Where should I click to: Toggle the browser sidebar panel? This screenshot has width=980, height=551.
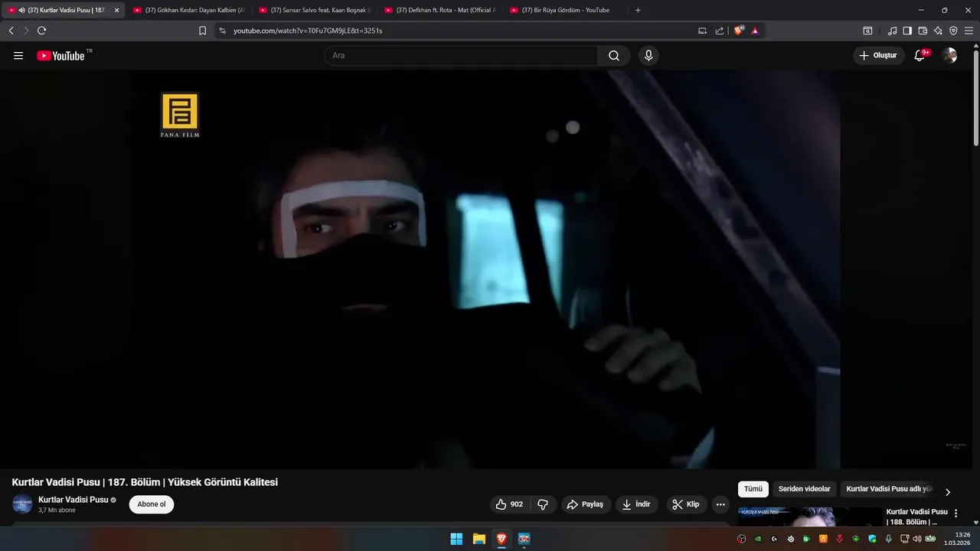(907, 31)
